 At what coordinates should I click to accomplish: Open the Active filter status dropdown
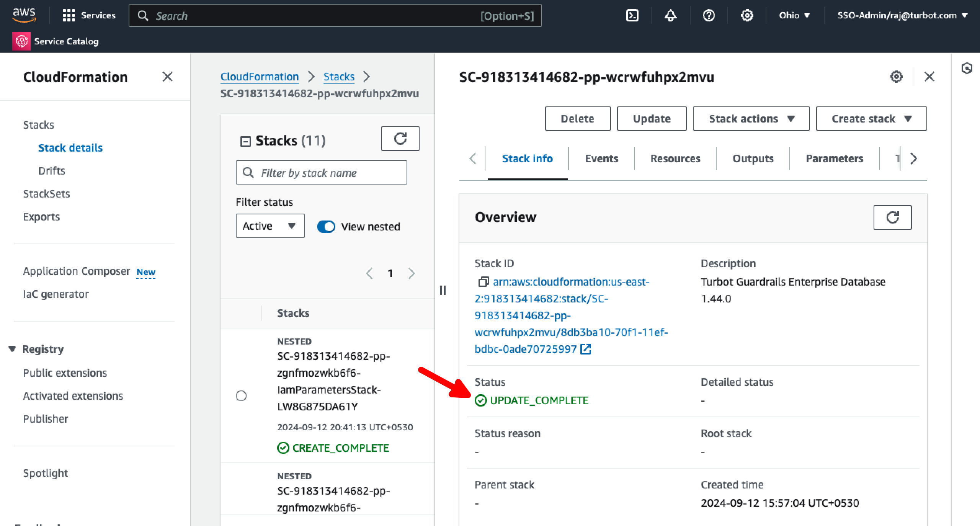click(x=270, y=226)
